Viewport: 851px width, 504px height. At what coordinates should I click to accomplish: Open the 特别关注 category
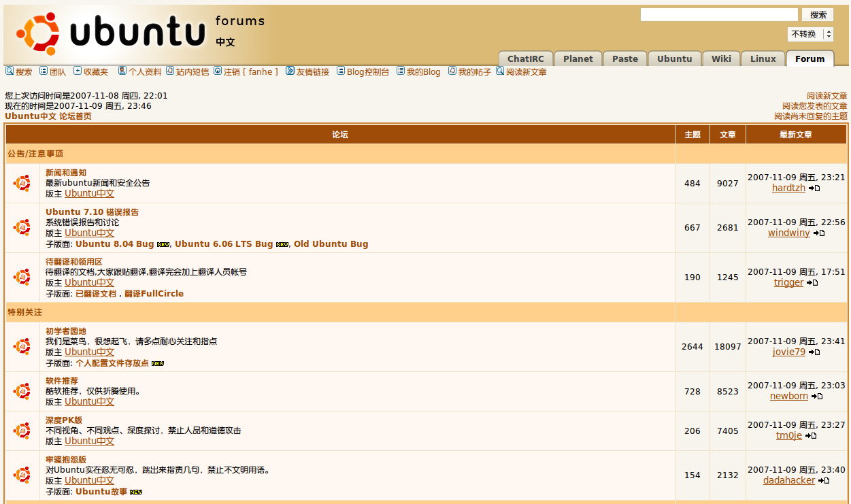point(24,312)
